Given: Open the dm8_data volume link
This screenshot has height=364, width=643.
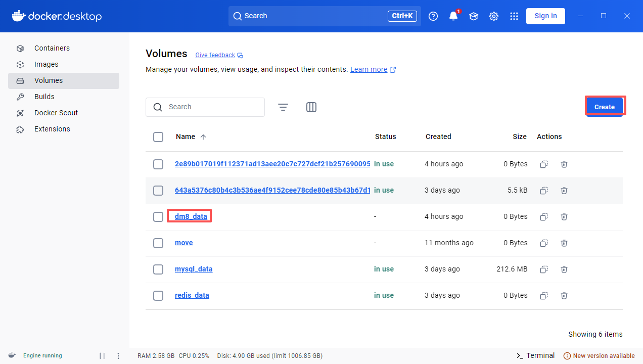Looking at the screenshot, I should (x=191, y=216).
